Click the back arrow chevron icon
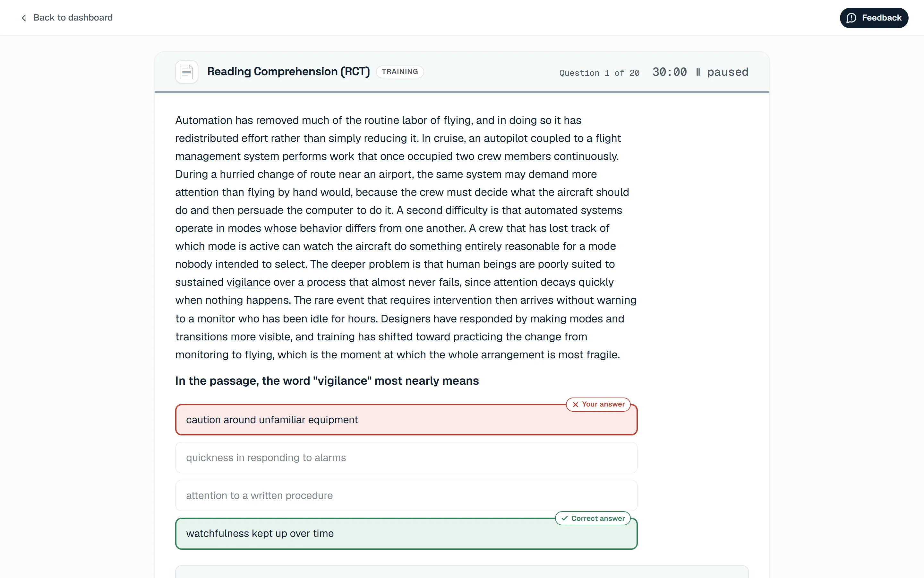The height and width of the screenshot is (578, 924). (x=24, y=18)
